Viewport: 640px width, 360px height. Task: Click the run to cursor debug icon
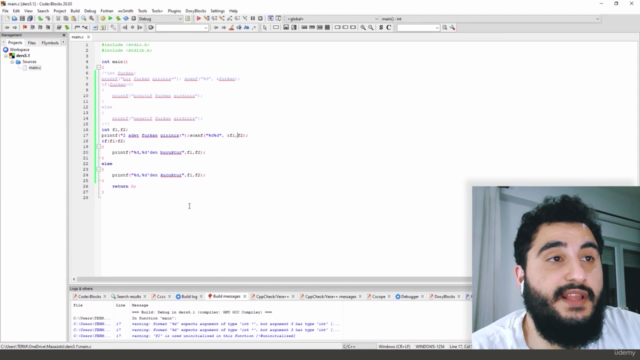(206, 18)
